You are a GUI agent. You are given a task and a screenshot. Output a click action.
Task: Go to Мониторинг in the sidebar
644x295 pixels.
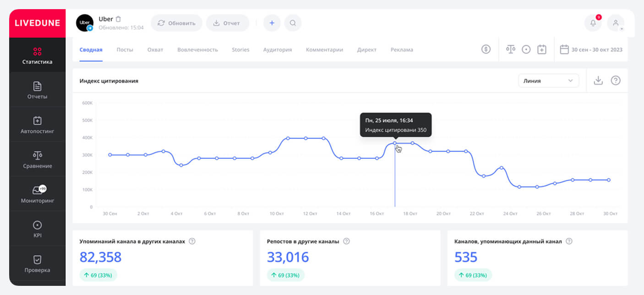click(38, 194)
